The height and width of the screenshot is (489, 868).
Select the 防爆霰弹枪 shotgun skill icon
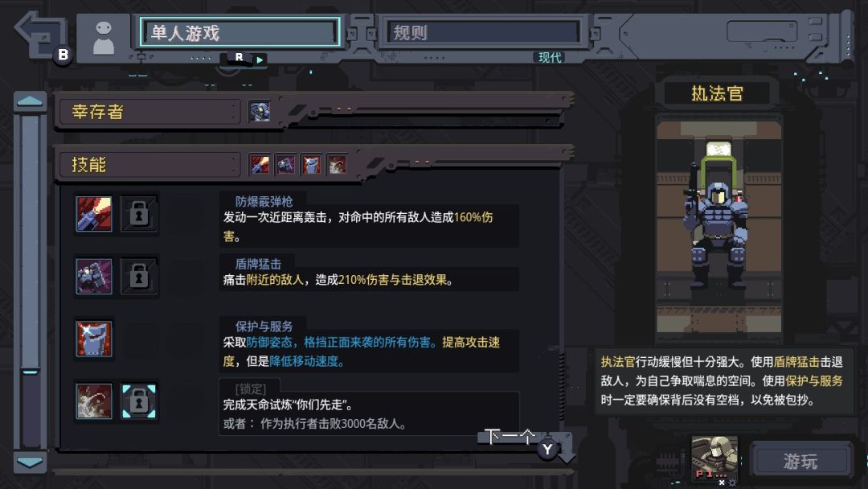(x=94, y=214)
